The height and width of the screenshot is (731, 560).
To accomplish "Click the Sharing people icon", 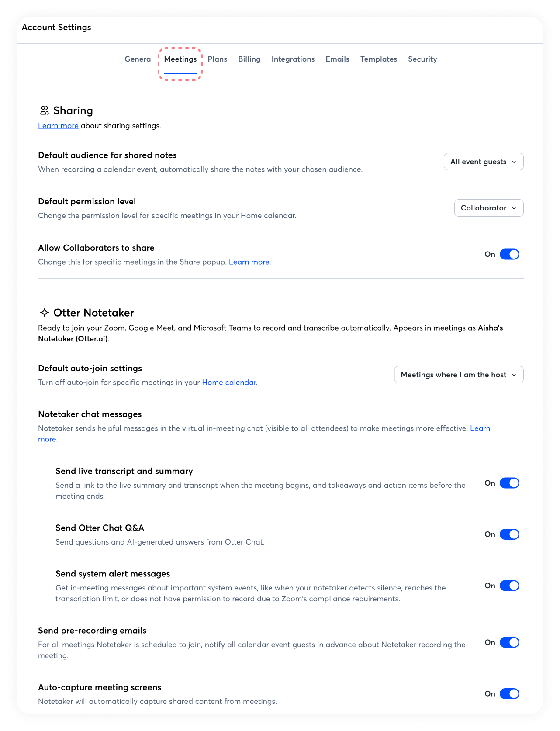I will (44, 110).
